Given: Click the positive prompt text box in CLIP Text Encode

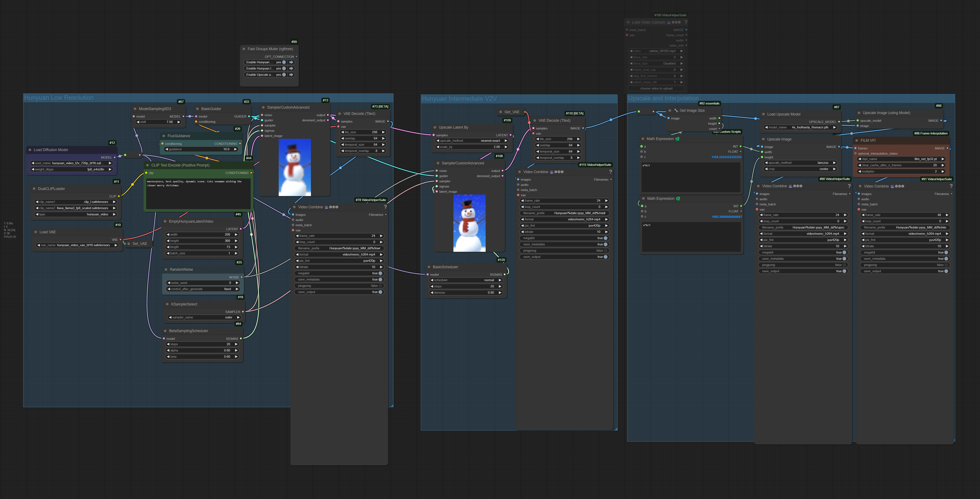Looking at the screenshot, I should coord(199,194).
